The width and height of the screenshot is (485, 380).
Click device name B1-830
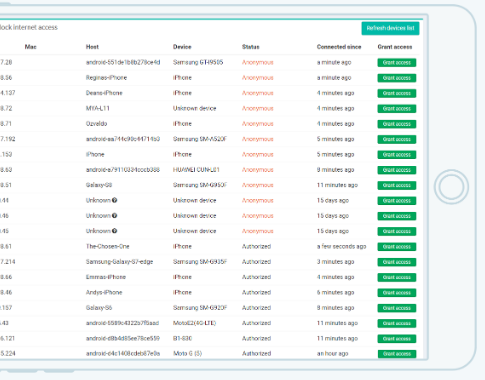pos(182,338)
